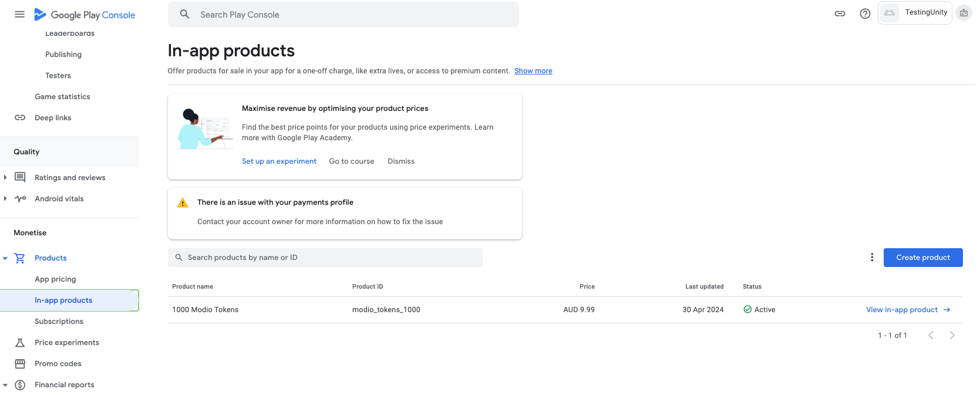
Task: Click the Product name column header
Action: [x=193, y=286]
